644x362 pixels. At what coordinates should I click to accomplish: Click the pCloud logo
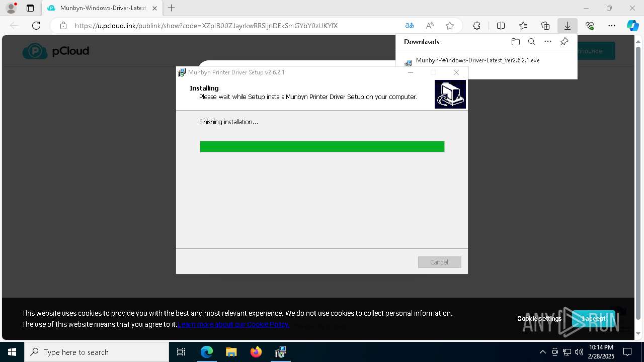point(56,51)
